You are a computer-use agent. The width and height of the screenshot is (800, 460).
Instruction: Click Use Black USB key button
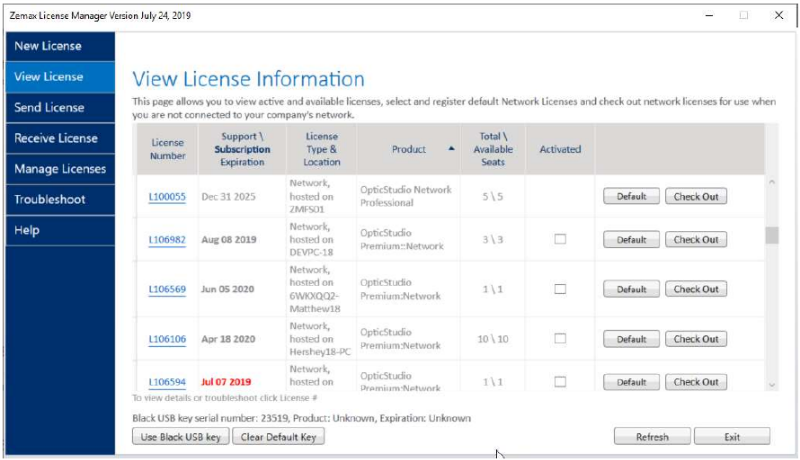pyautogui.click(x=181, y=437)
